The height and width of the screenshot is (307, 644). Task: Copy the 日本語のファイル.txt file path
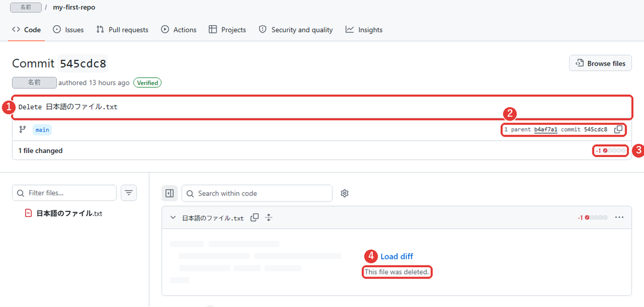point(255,217)
